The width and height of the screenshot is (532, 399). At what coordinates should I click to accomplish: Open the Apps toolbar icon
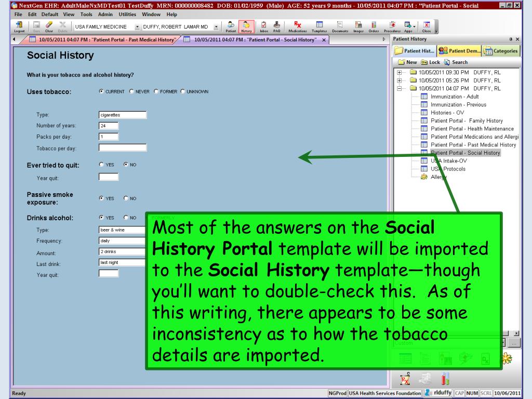408,26
